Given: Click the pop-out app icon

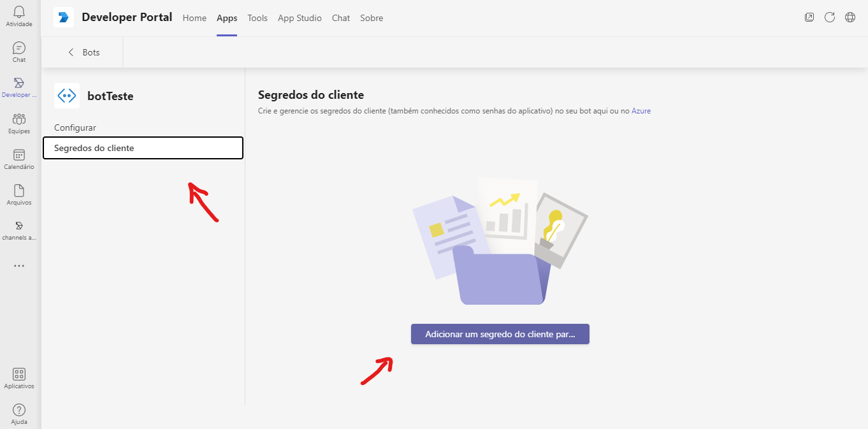Looking at the screenshot, I should click(809, 18).
